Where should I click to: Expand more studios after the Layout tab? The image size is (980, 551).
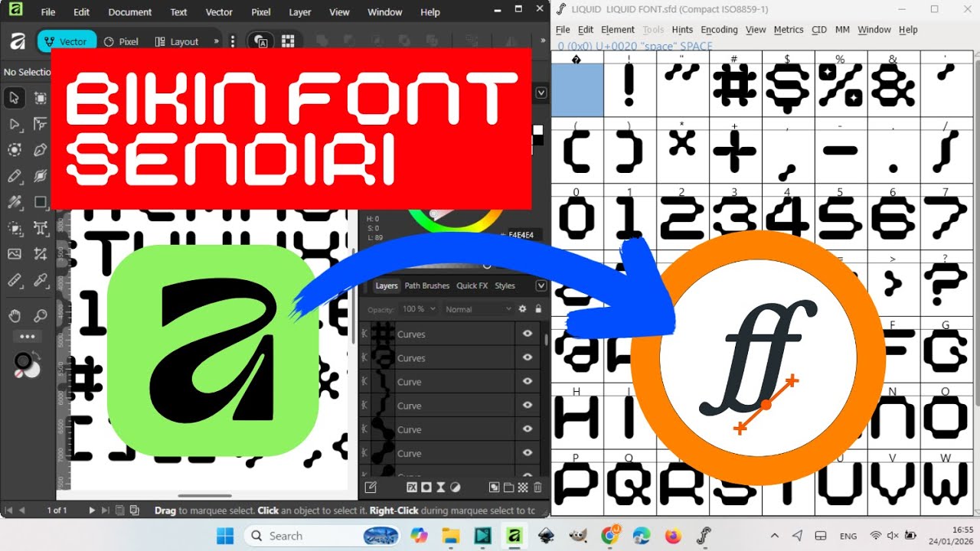pos(216,41)
